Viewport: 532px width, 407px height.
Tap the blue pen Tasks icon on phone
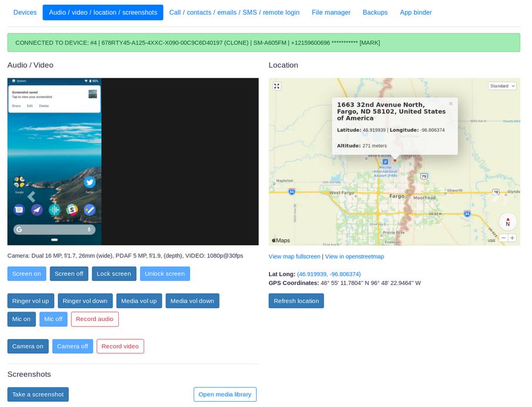(x=89, y=210)
